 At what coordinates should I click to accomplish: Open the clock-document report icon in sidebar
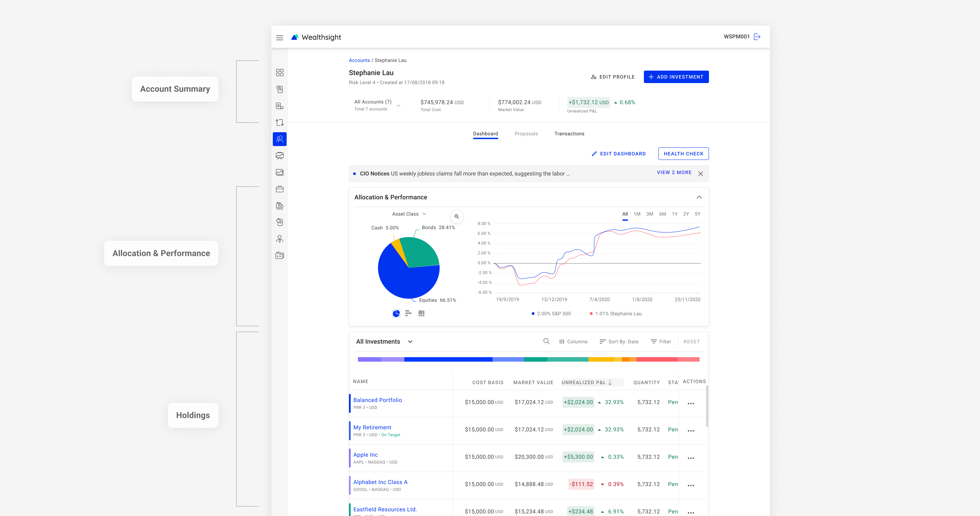pyautogui.click(x=280, y=89)
